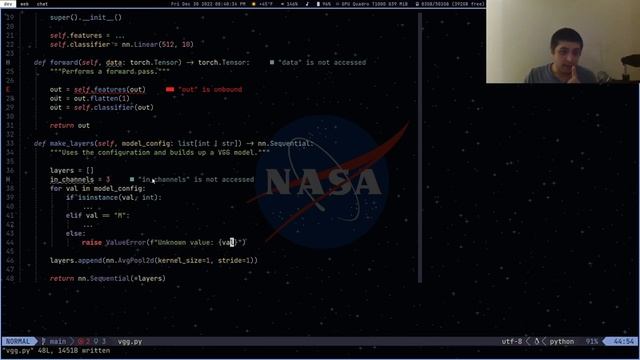
Task: Click the webcam video overlay
Action: 563,41
